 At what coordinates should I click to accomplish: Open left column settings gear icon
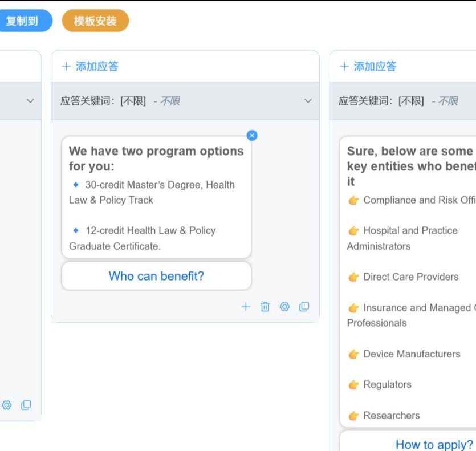click(x=7, y=405)
